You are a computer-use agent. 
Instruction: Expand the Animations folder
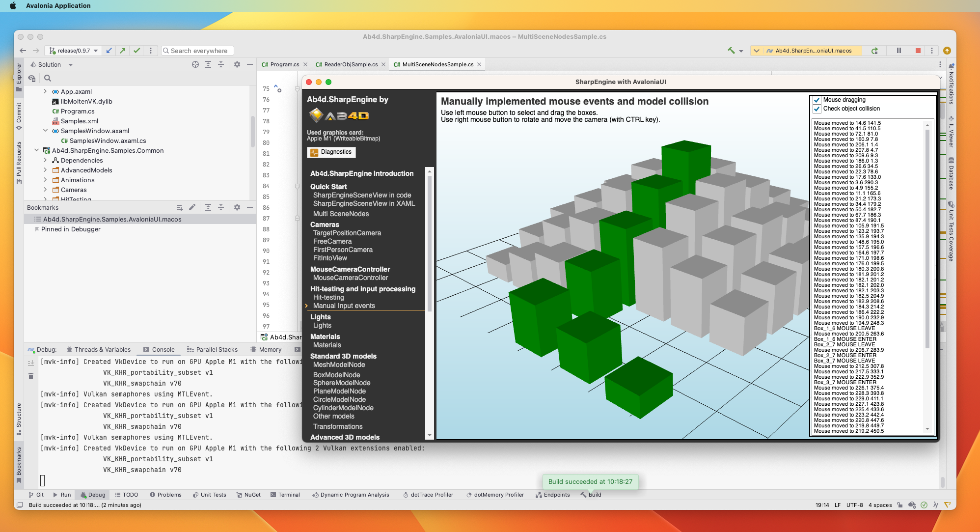pyautogui.click(x=45, y=180)
